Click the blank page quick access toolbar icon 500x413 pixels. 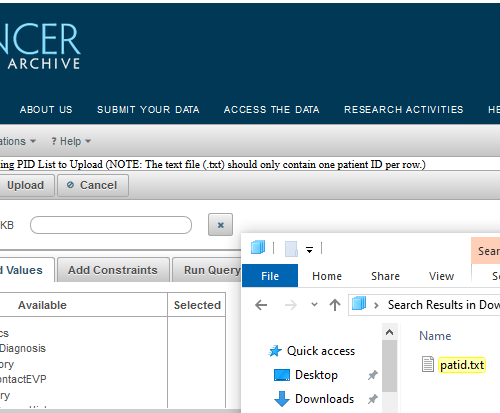point(291,249)
